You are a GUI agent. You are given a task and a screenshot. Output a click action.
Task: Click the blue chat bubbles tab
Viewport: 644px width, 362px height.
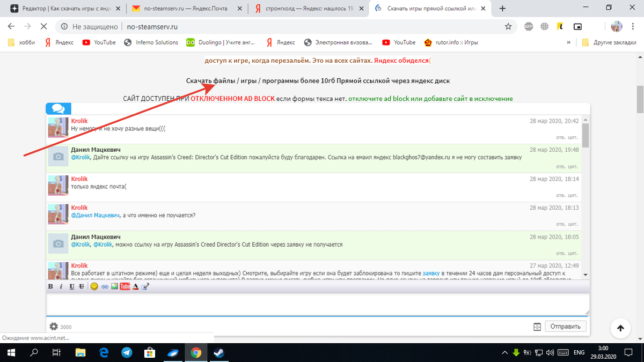58,109
